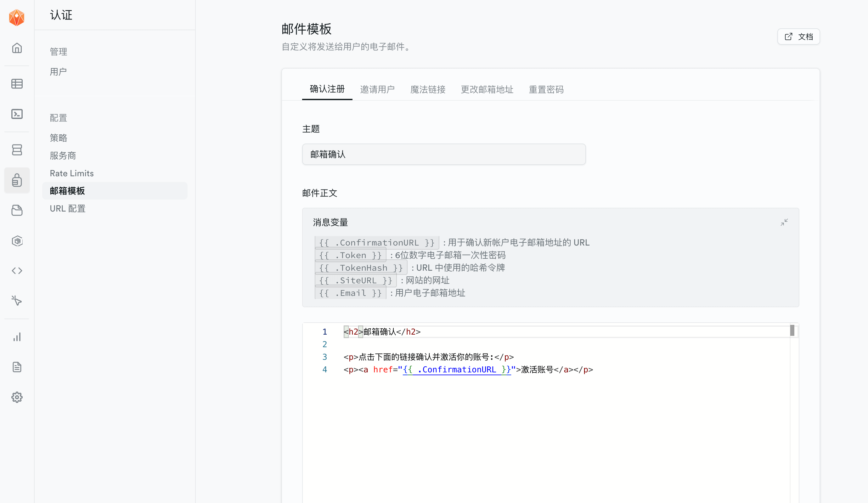Collapse the 消息变量 panel

[x=784, y=223]
